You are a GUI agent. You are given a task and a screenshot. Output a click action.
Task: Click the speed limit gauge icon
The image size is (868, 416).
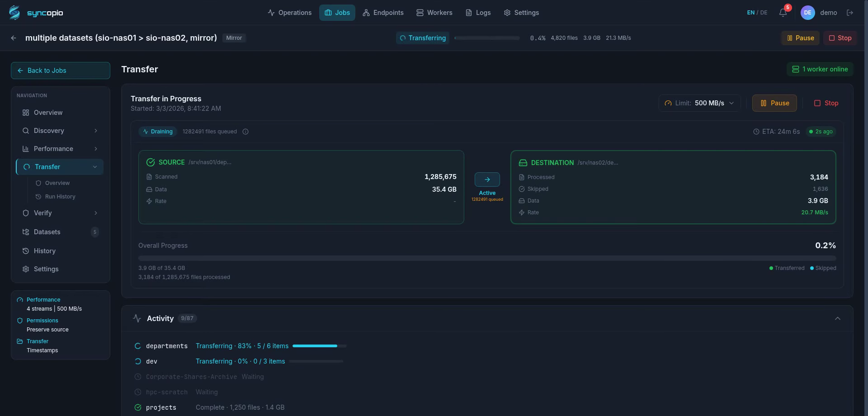coord(668,103)
